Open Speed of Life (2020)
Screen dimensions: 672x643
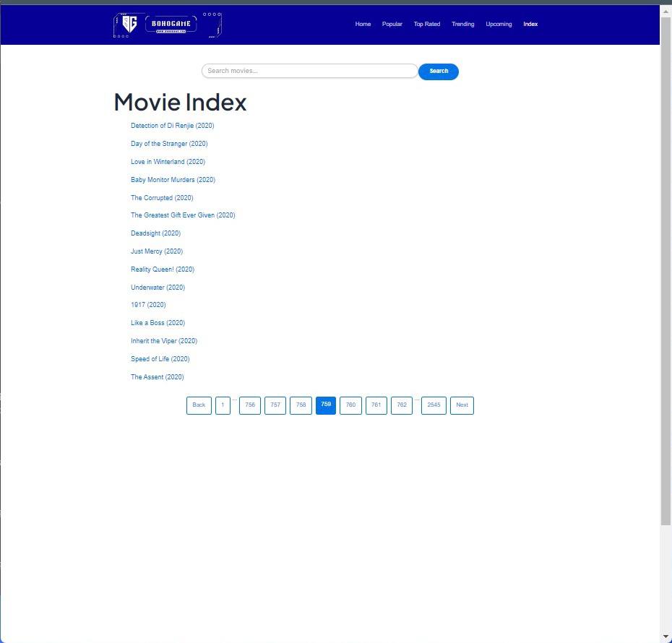click(160, 358)
